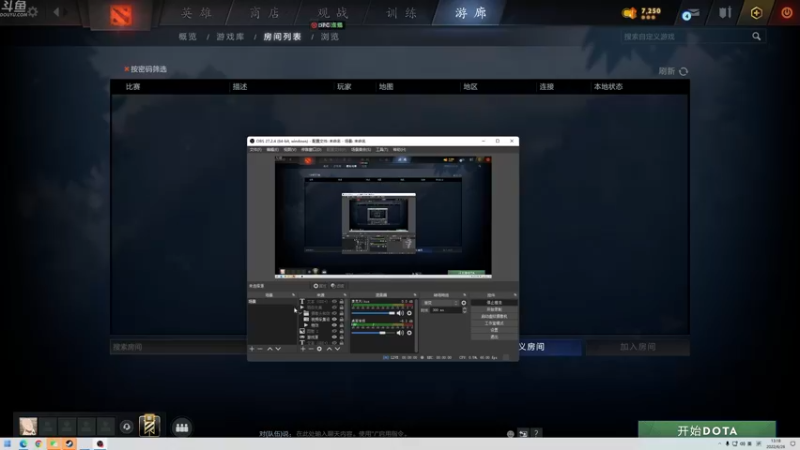
Task: Add a scene with OBS scenes plus
Action: 252,349
